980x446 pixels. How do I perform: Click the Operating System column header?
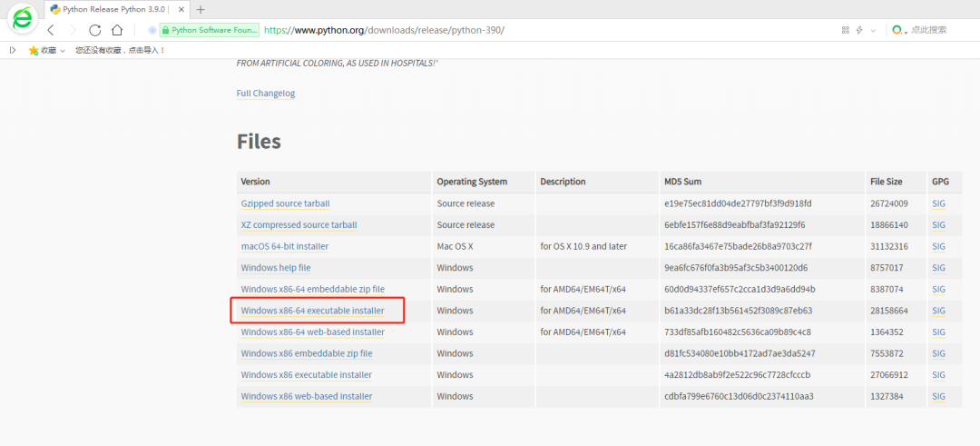[x=472, y=182]
